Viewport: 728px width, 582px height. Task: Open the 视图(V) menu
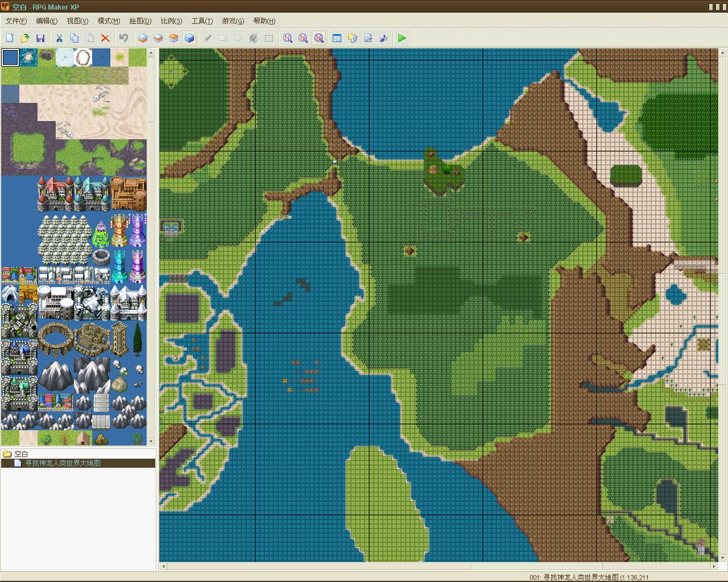[x=77, y=21]
